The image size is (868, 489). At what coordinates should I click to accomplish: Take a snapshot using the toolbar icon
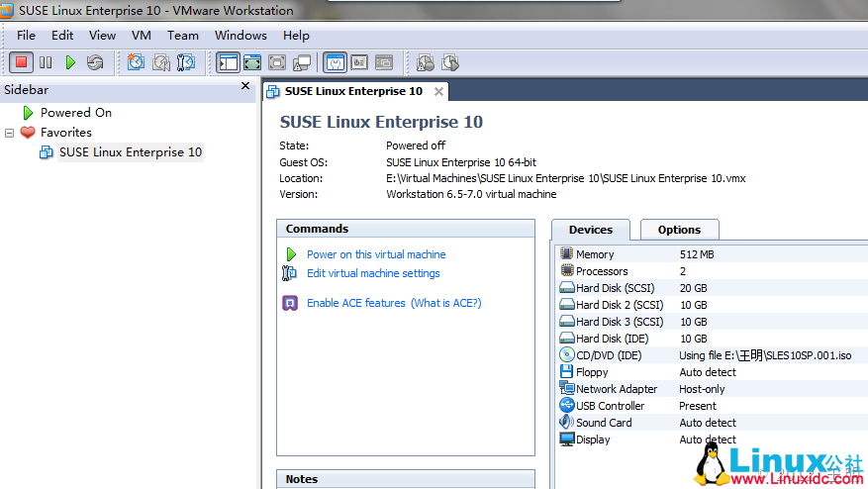pyautogui.click(x=136, y=62)
